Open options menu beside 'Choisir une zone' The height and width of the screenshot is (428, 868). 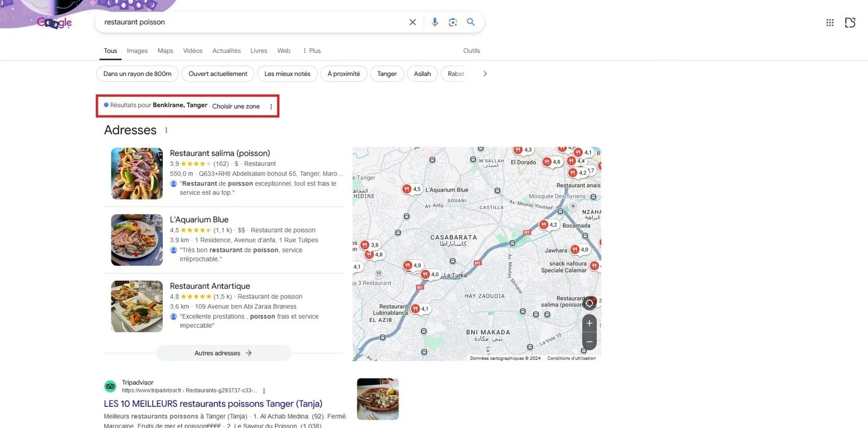click(271, 107)
